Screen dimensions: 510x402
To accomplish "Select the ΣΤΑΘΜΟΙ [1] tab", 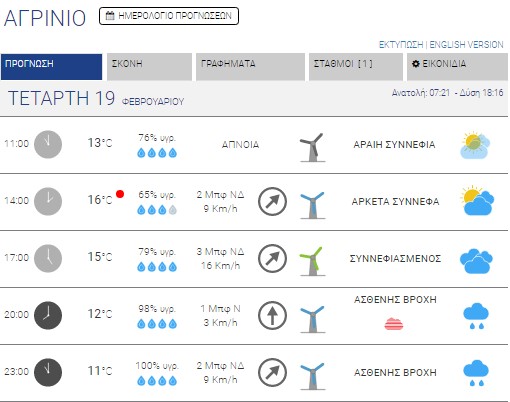I will coord(356,67).
